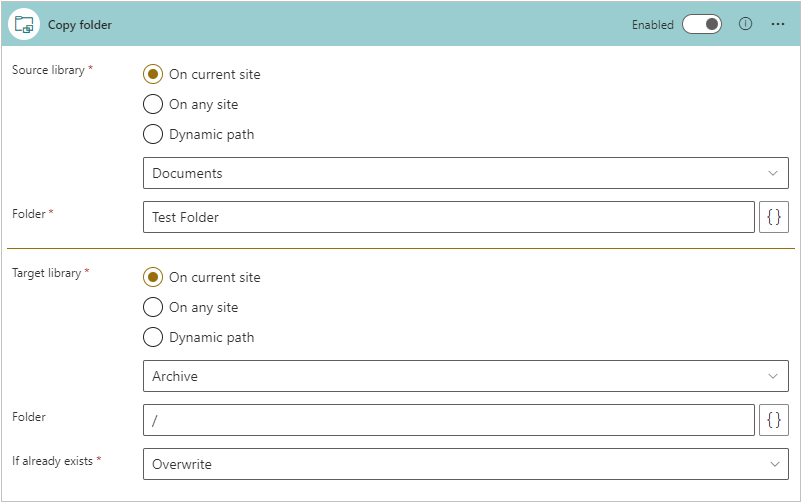Image resolution: width=802 pixels, height=503 pixels.
Task: Select target 'On current site' radio button
Action: (x=153, y=277)
